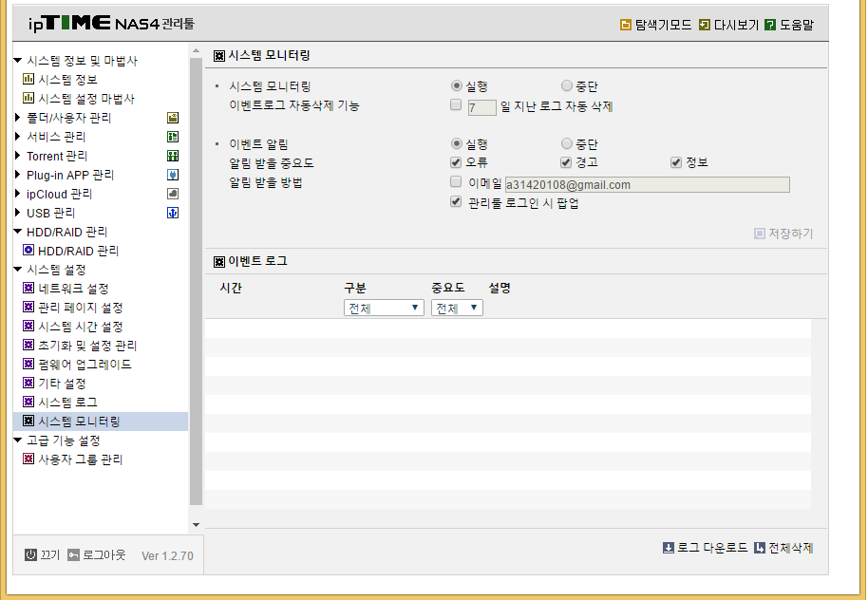868x600 pixels.
Task: Click the ipCloud 관리 cloud icon
Action: [173, 194]
